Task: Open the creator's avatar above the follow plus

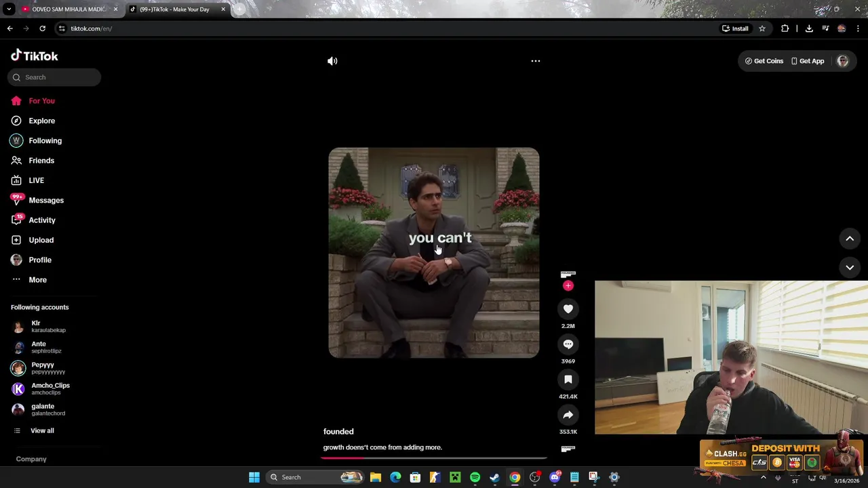Action: 568,274
